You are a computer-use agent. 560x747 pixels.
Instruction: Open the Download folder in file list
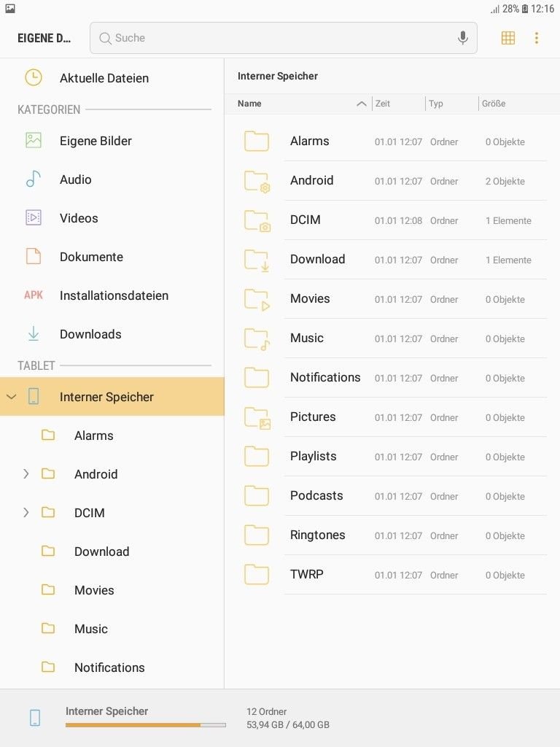[x=392, y=260]
